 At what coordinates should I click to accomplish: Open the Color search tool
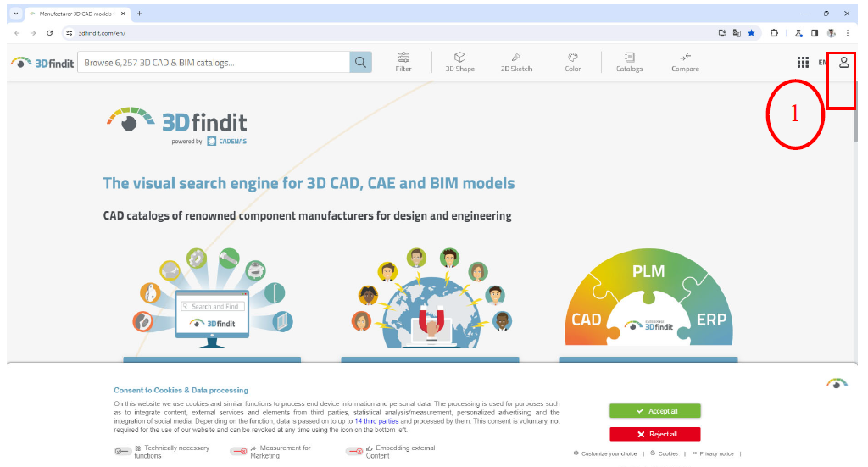coord(573,62)
